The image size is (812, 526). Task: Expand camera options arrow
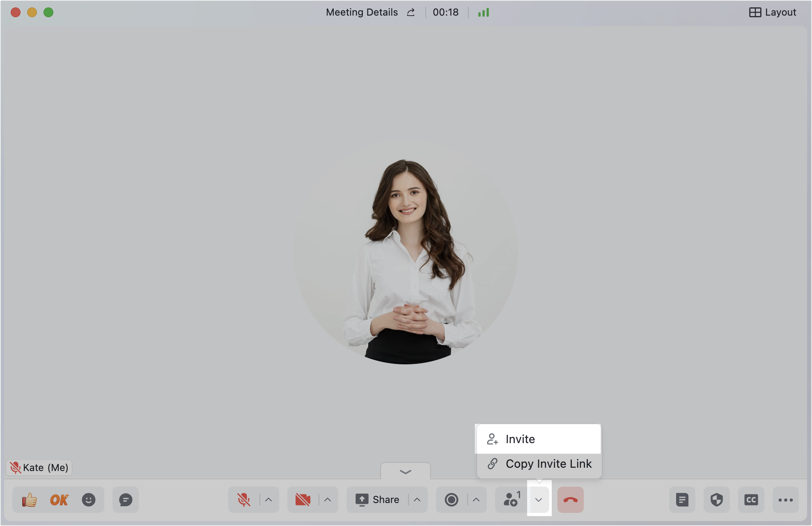tap(328, 500)
